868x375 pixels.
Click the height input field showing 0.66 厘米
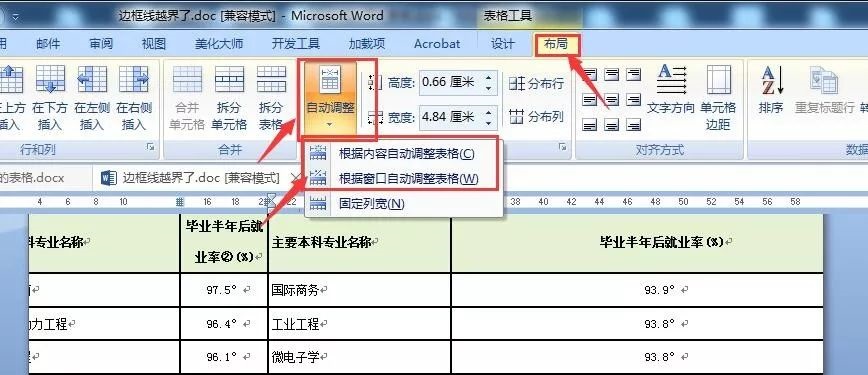(x=451, y=83)
